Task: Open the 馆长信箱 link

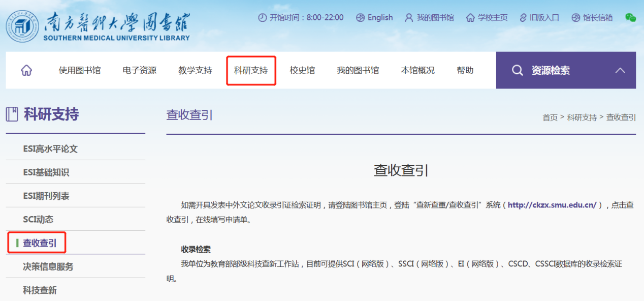Action: point(598,18)
